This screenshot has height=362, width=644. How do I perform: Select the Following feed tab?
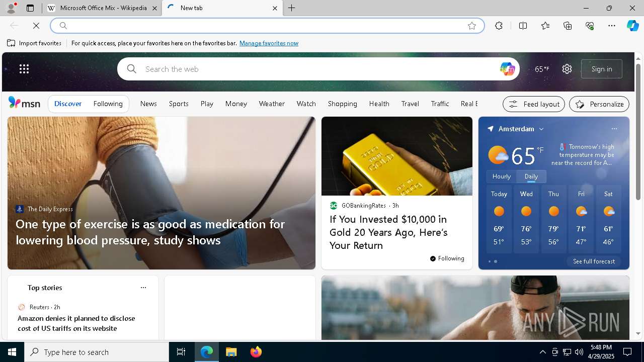tap(108, 104)
